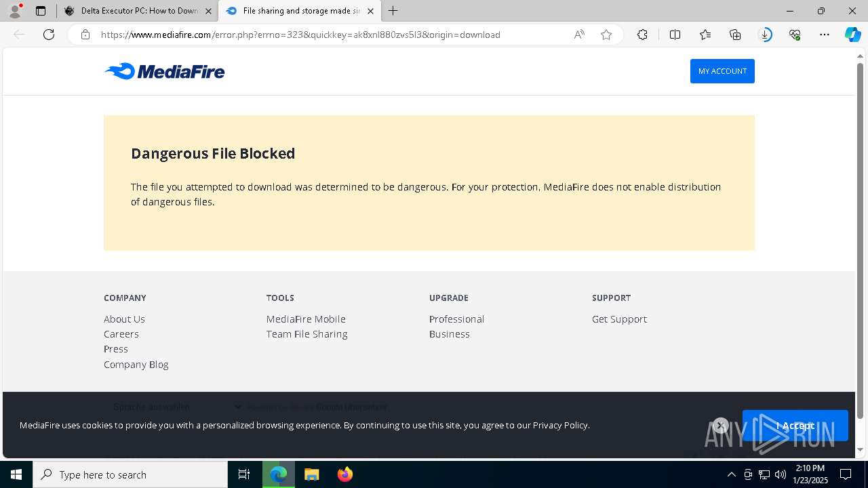Open Browser essentials heart icon

795,35
